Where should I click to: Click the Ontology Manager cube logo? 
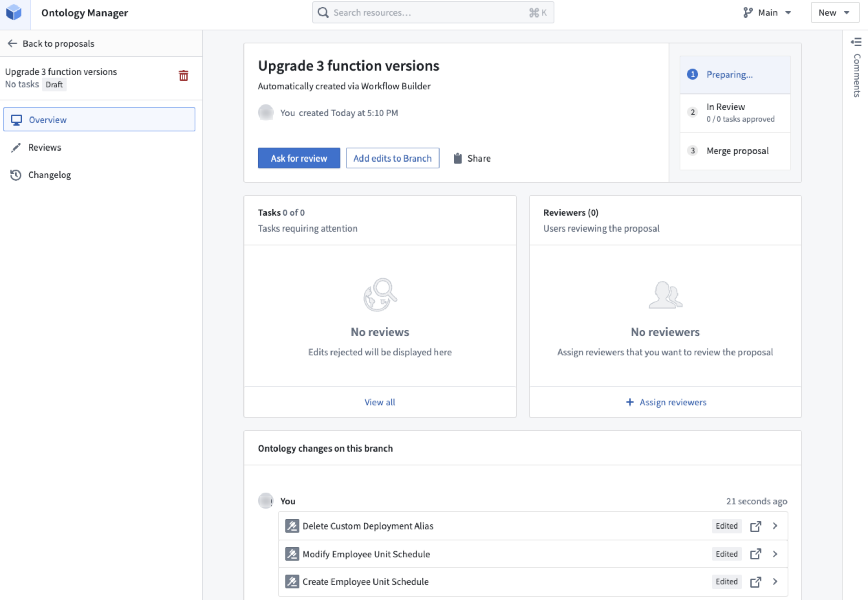click(x=15, y=12)
